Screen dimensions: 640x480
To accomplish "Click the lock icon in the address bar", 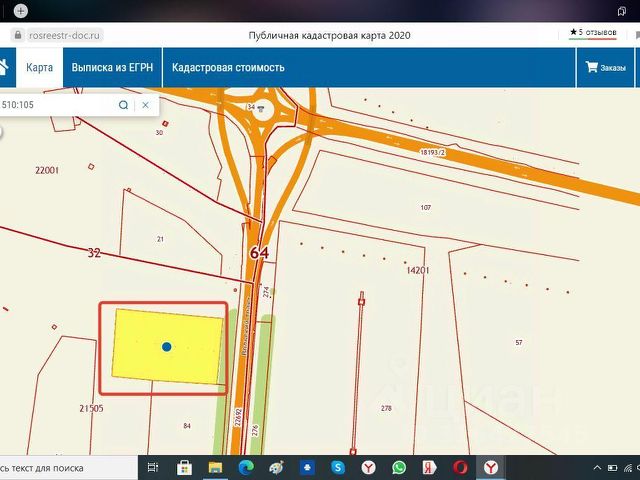I will coord(18,35).
